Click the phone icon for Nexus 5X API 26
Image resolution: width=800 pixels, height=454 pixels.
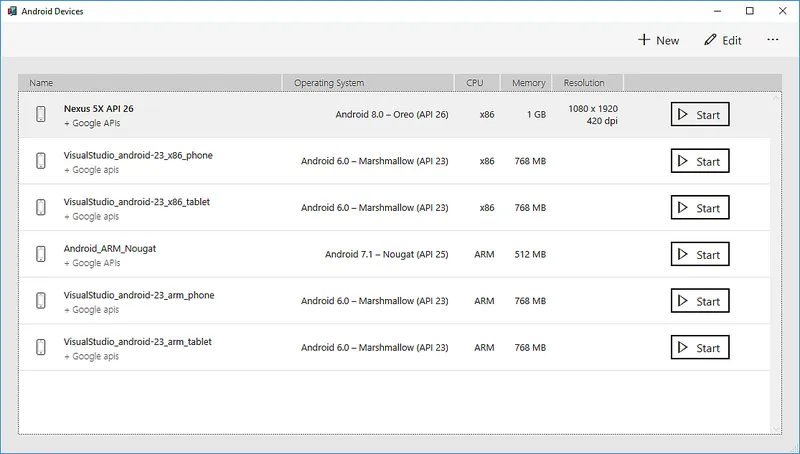[41, 114]
